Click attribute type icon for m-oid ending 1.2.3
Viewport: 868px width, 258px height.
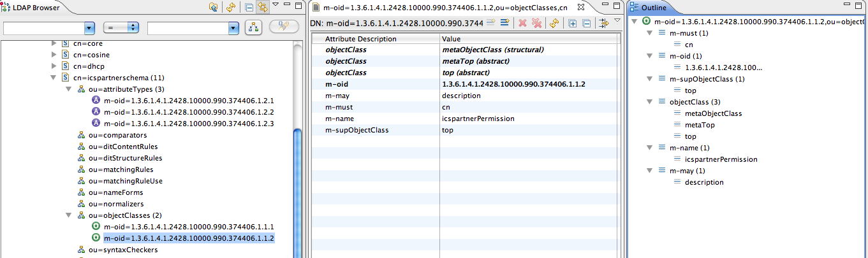pos(96,124)
